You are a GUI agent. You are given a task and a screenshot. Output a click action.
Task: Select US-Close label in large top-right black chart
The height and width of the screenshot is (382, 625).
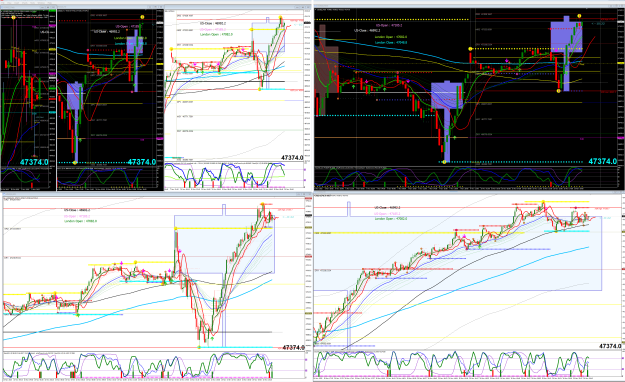(x=367, y=30)
